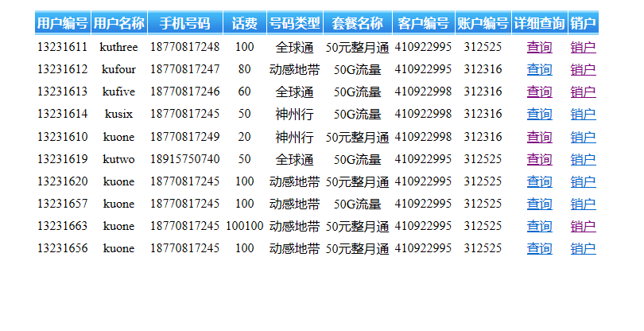Click the fee value 80
The width and height of the screenshot is (644, 331).
tap(244, 69)
